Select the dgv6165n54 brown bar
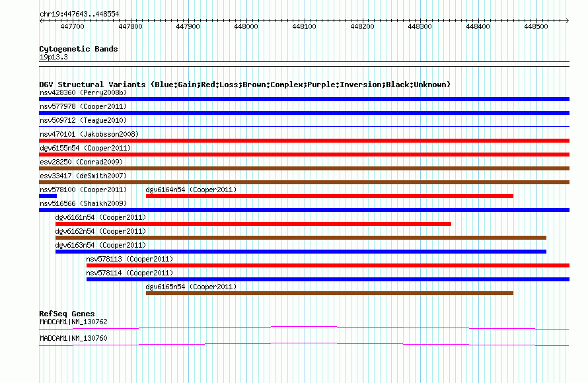Viewport: 588px width, 383px height. [x=330, y=293]
